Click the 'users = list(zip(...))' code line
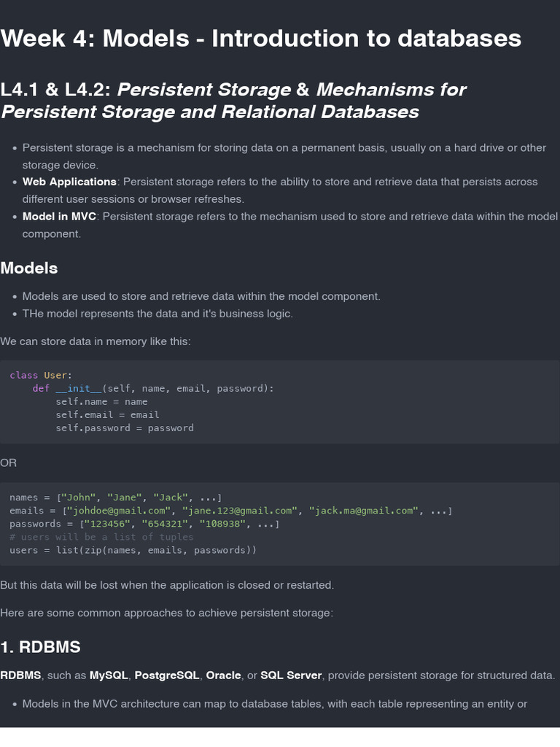Viewport: 560px width, 747px height. (x=133, y=550)
